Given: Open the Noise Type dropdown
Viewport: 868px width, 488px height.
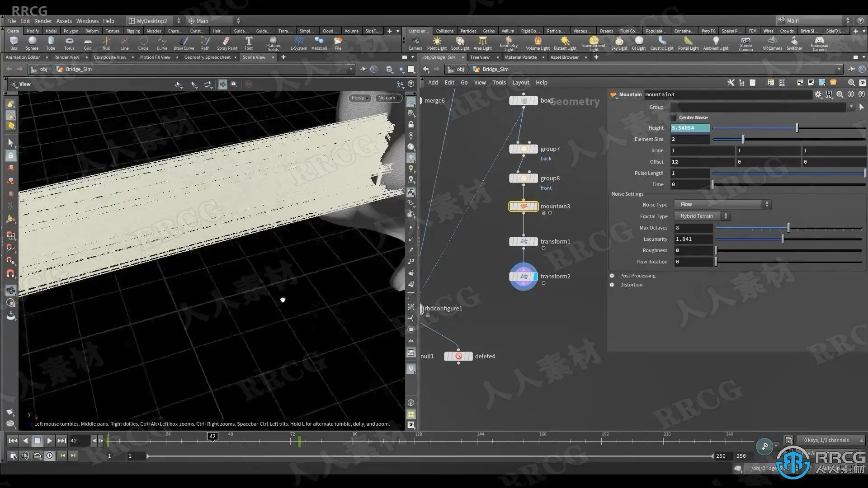Looking at the screenshot, I should tap(722, 205).
